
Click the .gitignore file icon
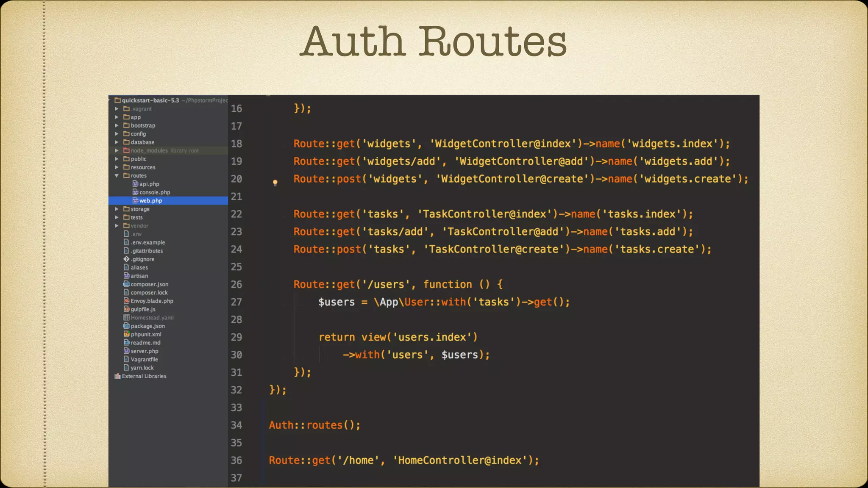[x=126, y=259]
